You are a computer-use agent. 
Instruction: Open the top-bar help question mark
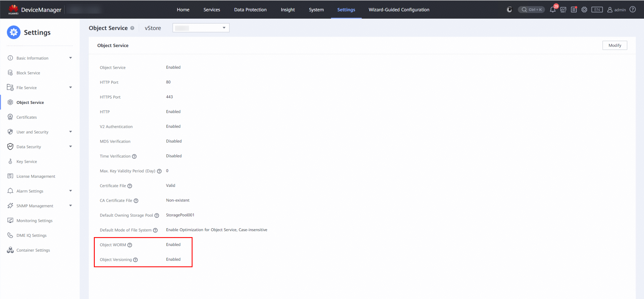[x=633, y=9]
